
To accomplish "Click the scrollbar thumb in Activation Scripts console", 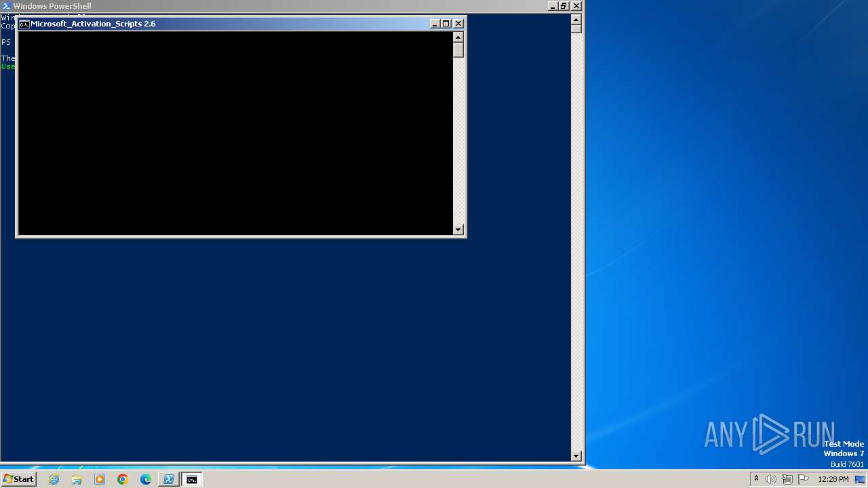I will (x=458, y=50).
